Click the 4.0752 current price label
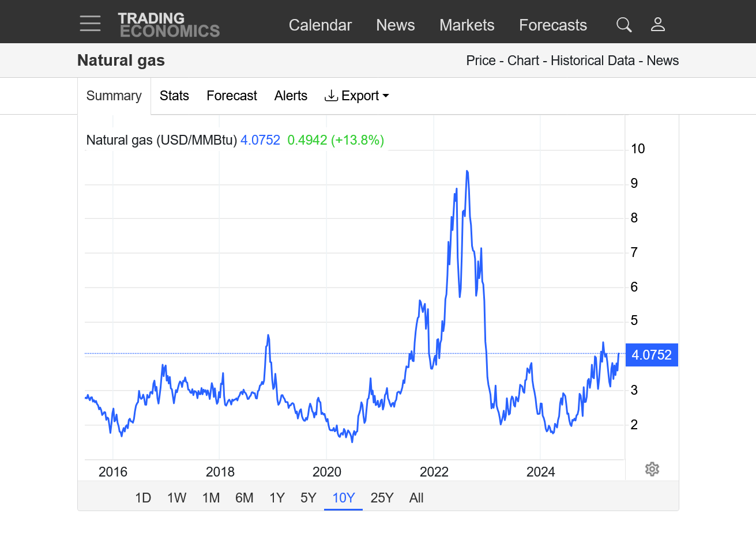756x533 pixels. 652,355
